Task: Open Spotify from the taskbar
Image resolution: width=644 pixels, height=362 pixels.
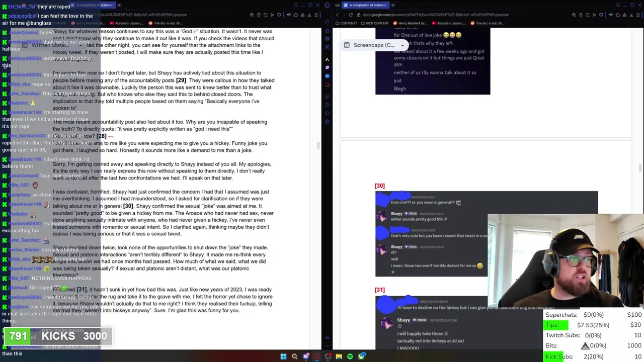Action: (350, 356)
